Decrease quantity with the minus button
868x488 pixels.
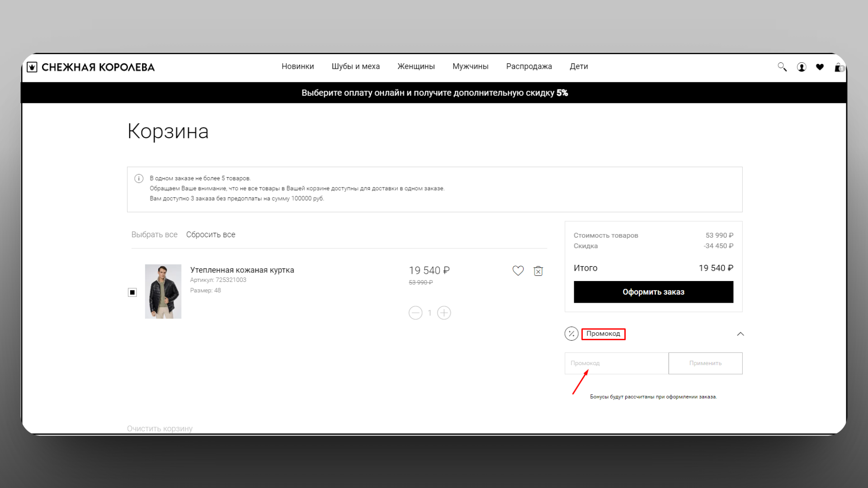(x=415, y=313)
